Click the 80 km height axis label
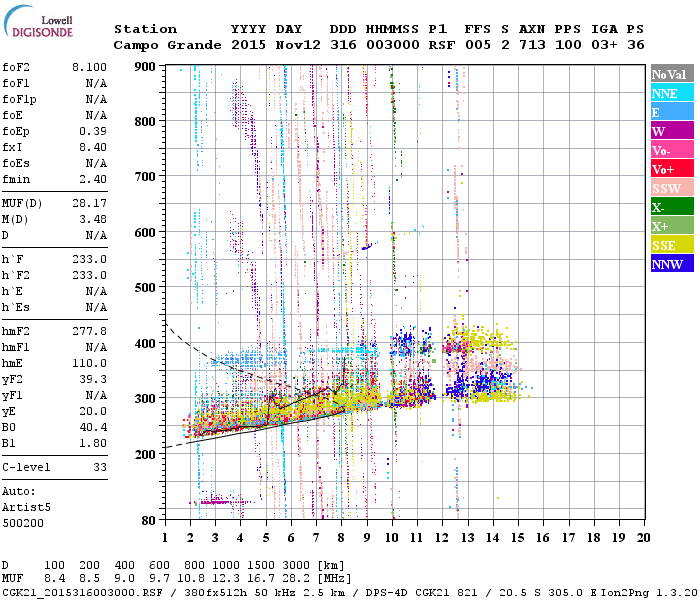Screen dimensions: 700x600 pyautogui.click(x=149, y=520)
